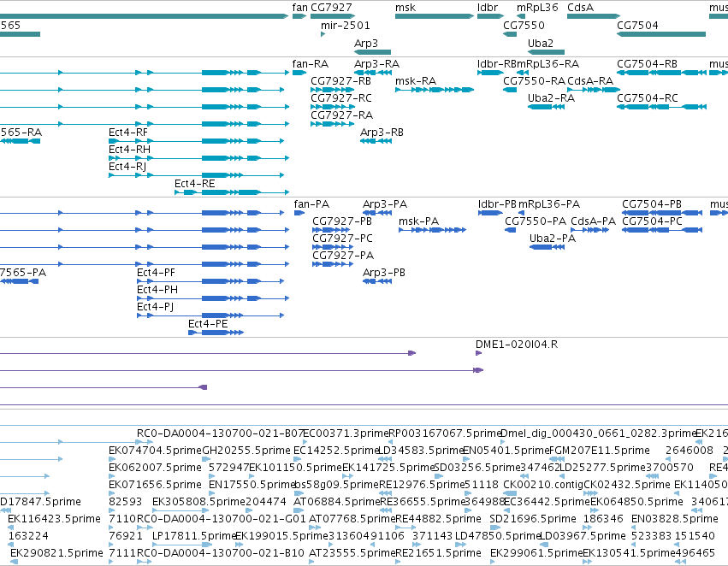The height and width of the screenshot is (566, 728).
Task: Select the Uba2-PA protein label
Action: tap(553, 238)
